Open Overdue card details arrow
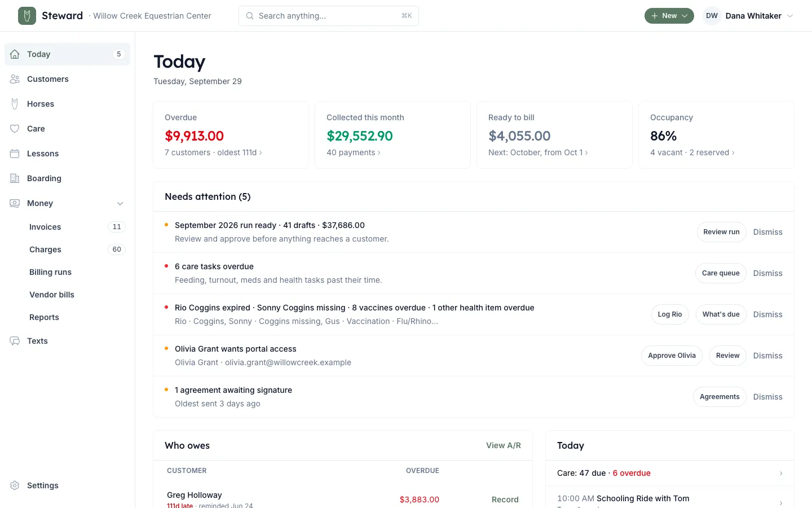 pyautogui.click(x=261, y=153)
